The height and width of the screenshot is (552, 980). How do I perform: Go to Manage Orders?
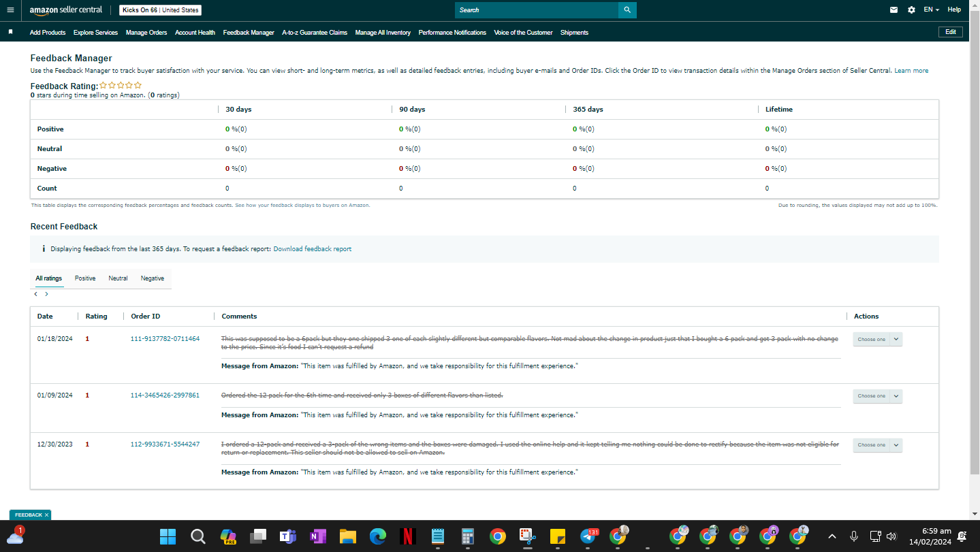146,33
